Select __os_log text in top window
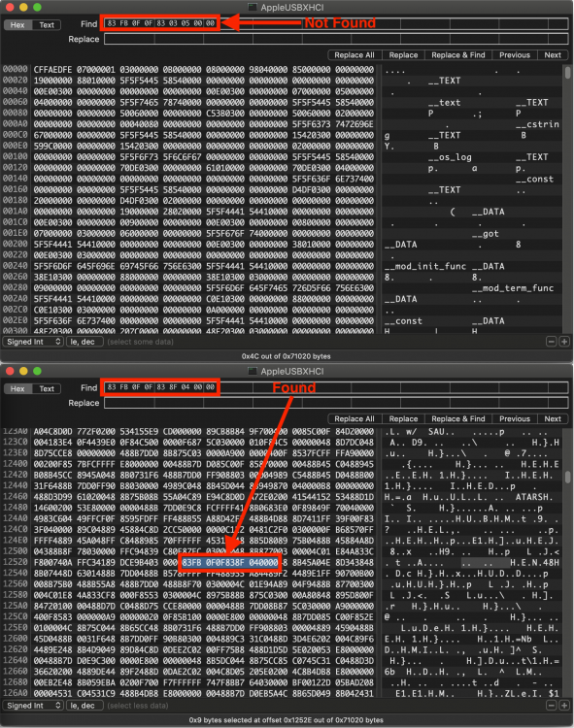Screen dimensions: 574x728 click(x=450, y=157)
